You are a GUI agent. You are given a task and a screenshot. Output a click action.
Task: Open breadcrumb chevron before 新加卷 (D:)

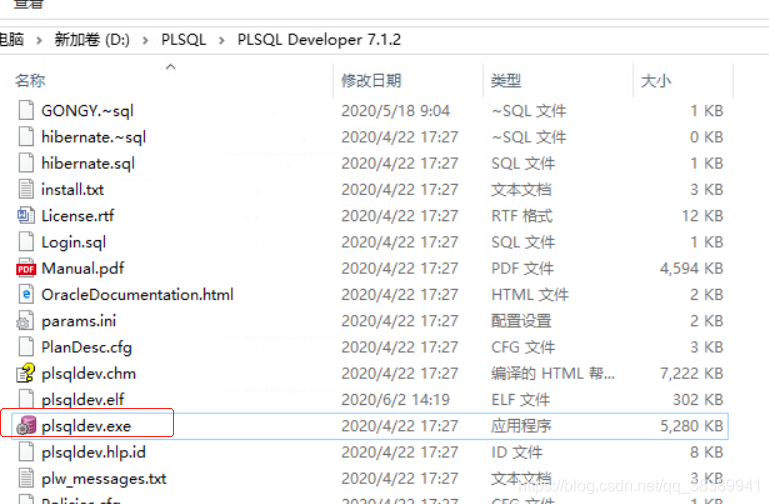(39, 40)
